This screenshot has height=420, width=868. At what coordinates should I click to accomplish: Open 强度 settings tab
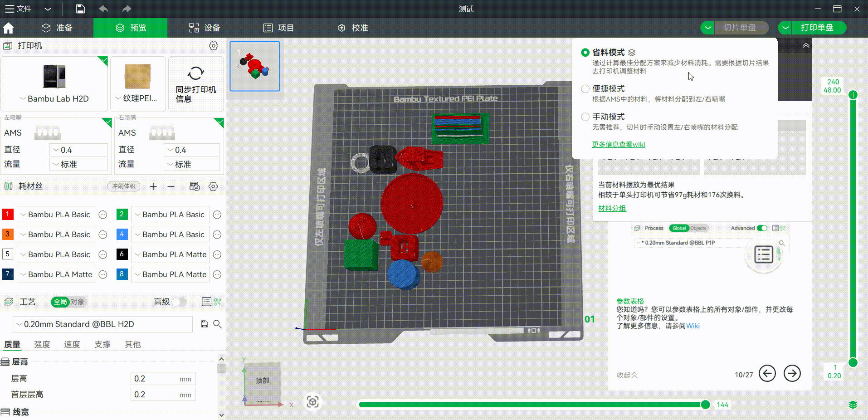point(42,345)
